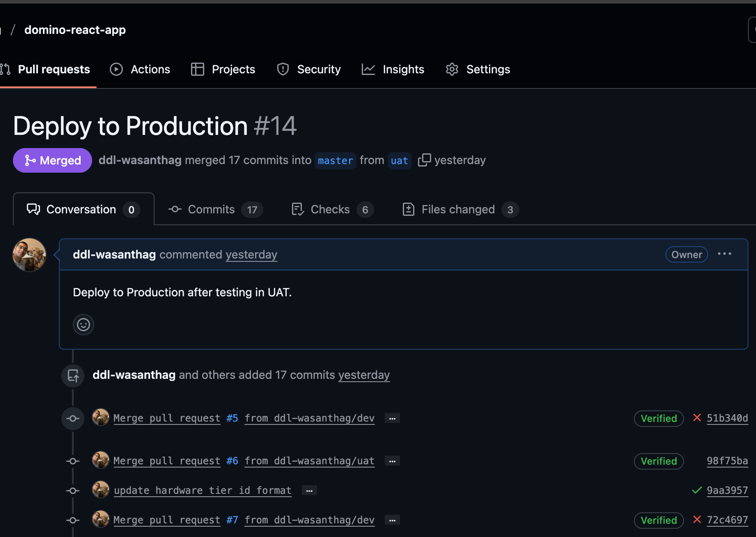The width and height of the screenshot is (756, 537).
Task: Click the Conversation speech bubble icon
Action: click(33, 209)
